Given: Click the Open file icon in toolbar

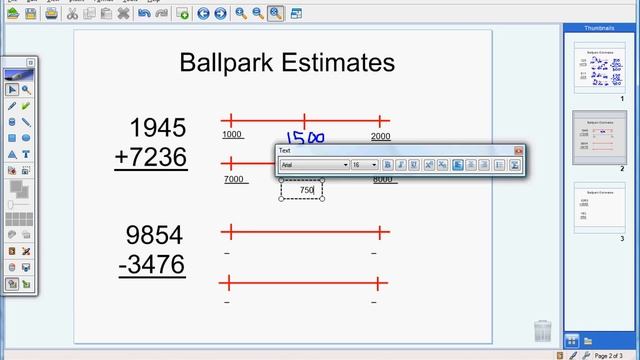Looking at the screenshot, I should 13,13.
